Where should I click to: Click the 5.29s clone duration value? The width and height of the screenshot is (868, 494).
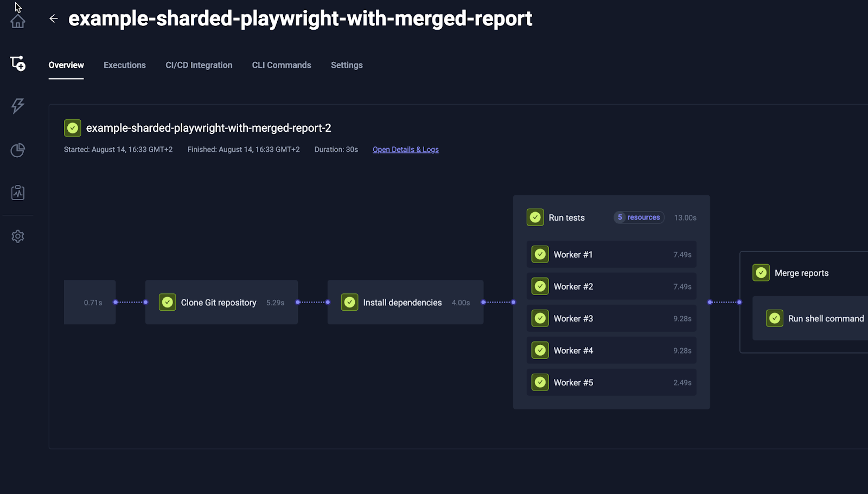tap(275, 303)
